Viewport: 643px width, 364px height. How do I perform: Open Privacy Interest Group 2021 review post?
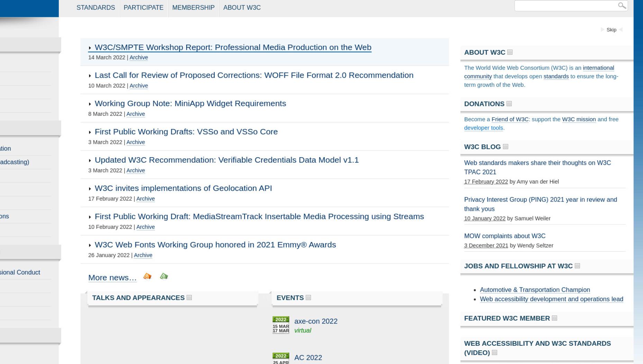pos(541,204)
